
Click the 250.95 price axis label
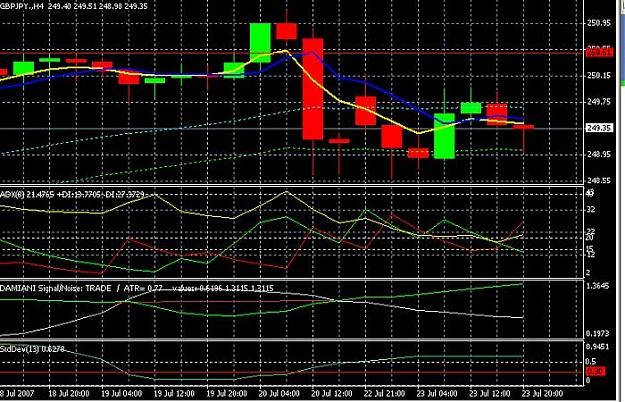tap(599, 23)
